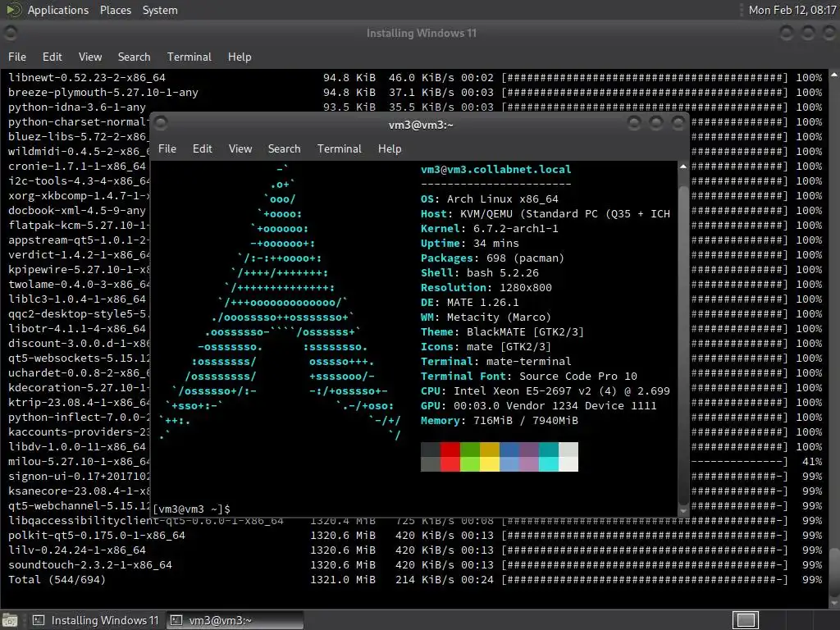Open Terminal menu in vm3@vm3 terminal window
The image size is (840, 630).
point(339,149)
